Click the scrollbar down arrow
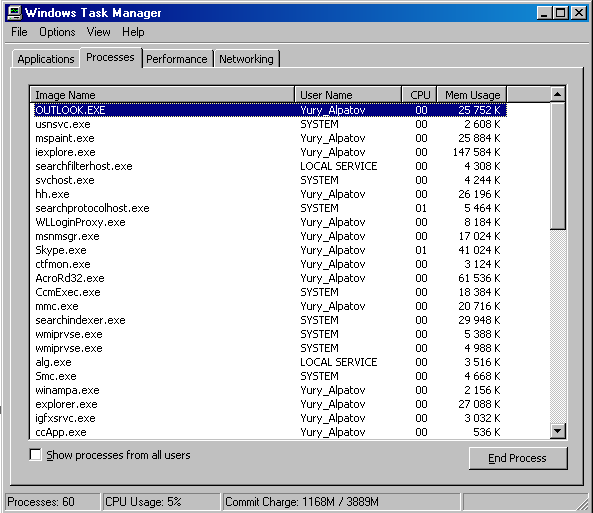593x513 pixels. [558, 431]
